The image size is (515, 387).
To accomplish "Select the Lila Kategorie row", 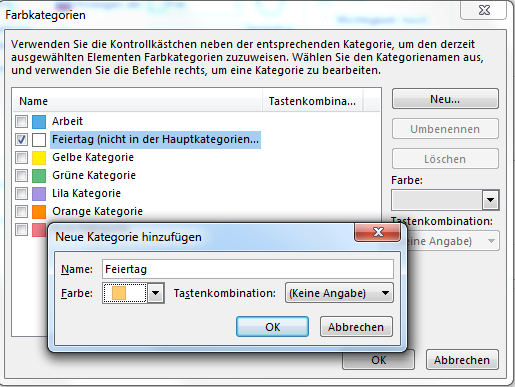I will click(x=197, y=193).
